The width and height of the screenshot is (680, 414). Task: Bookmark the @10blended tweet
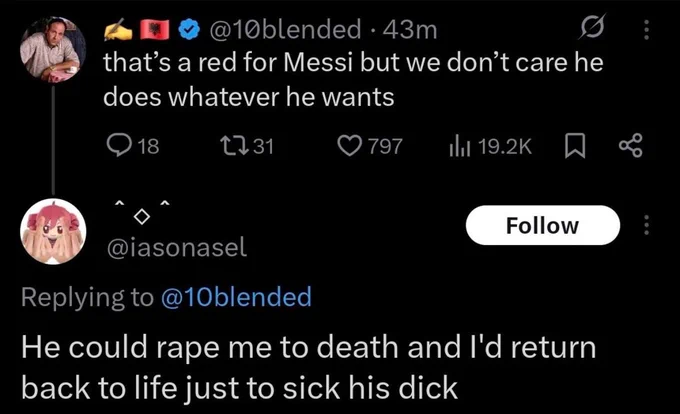tap(575, 146)
